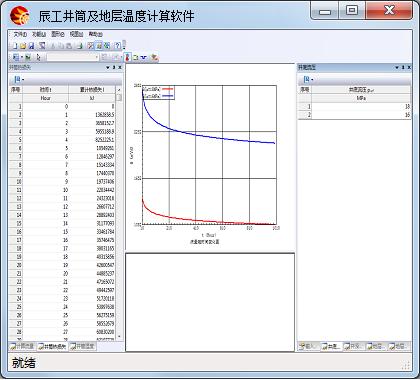Click the New file icon
Image resolution: width=420 pixels, height=380 pixels.
tap(15, 46)
